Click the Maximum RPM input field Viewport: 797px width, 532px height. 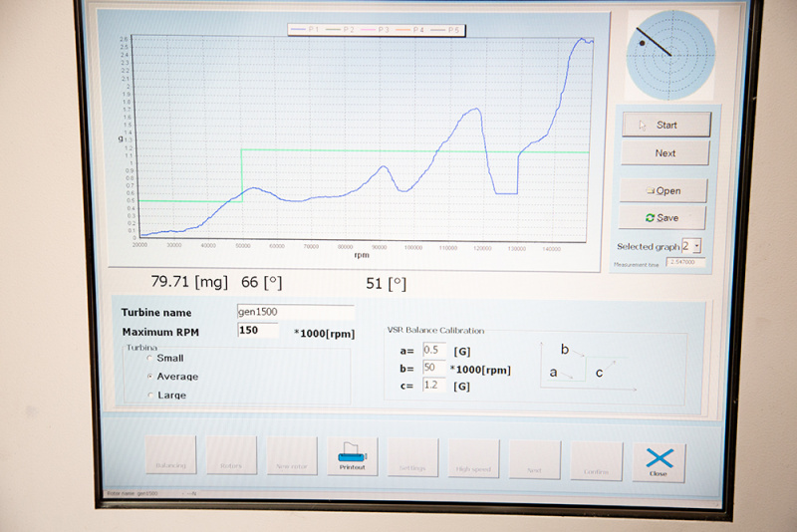(258, 331)
